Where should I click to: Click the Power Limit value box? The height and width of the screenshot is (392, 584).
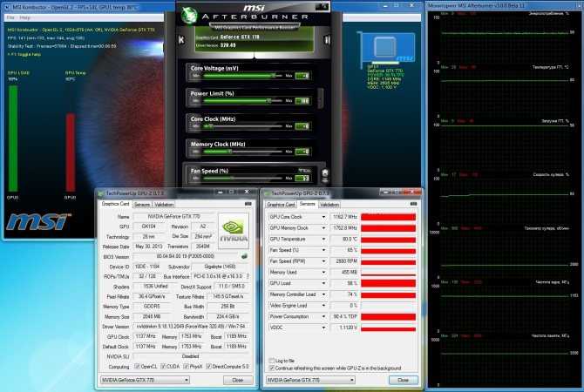(x=302, y=101)
